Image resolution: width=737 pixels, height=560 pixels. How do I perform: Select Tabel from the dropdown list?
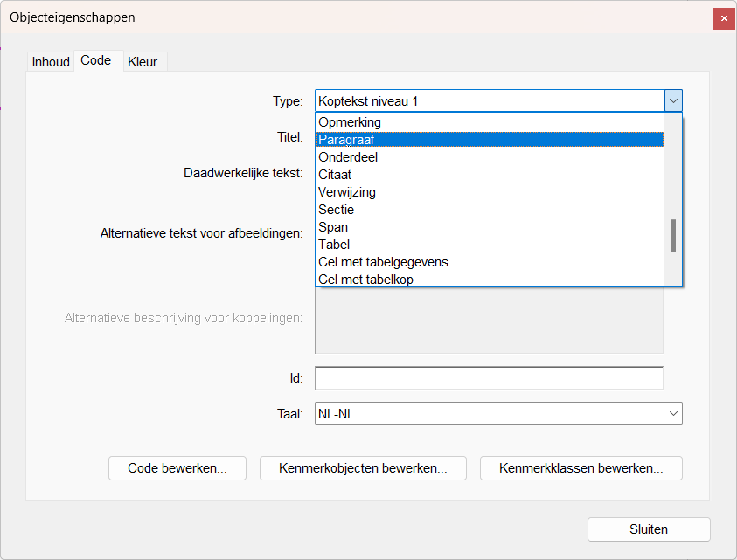[x=490, y=245]
